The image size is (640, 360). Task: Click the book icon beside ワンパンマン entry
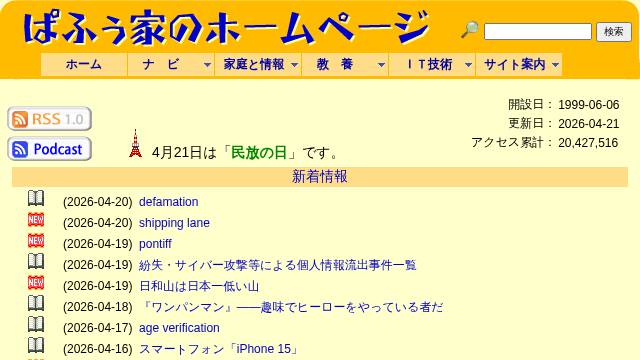36,303
